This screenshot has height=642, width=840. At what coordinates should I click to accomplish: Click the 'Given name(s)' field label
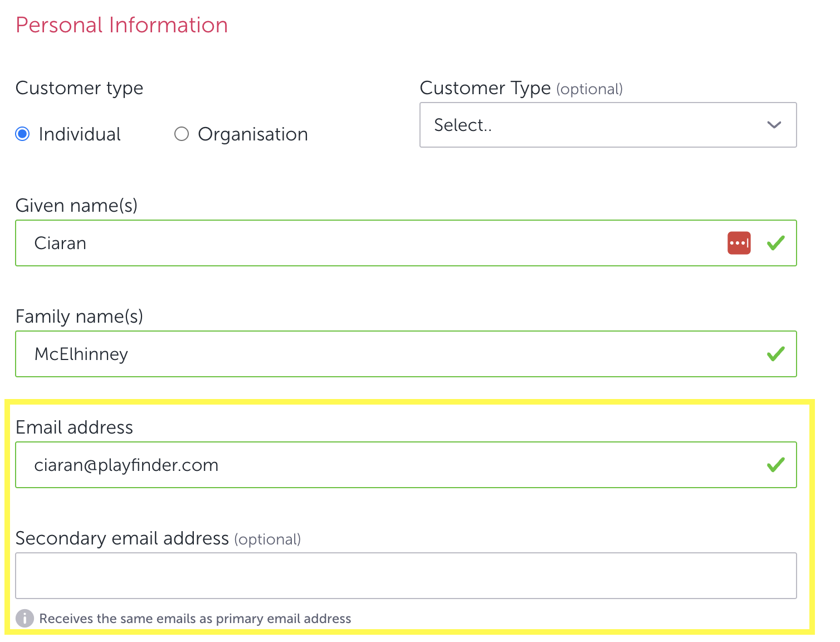[x=76, y=206]
